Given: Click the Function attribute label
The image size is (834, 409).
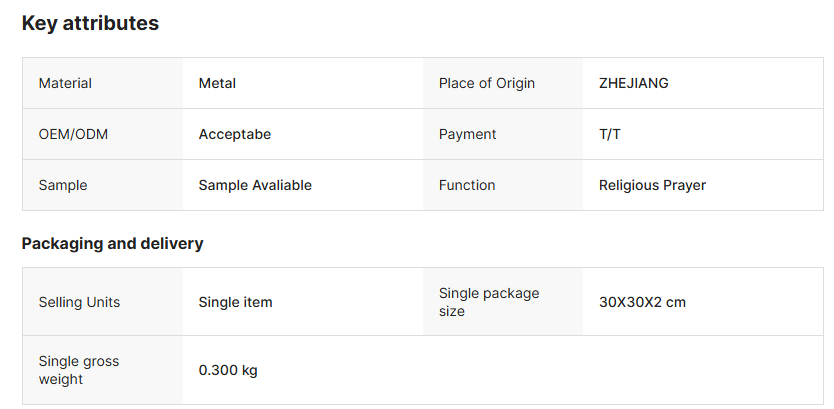Looking at the screenshot, I should pyautogui.click(x=467, y=185).
